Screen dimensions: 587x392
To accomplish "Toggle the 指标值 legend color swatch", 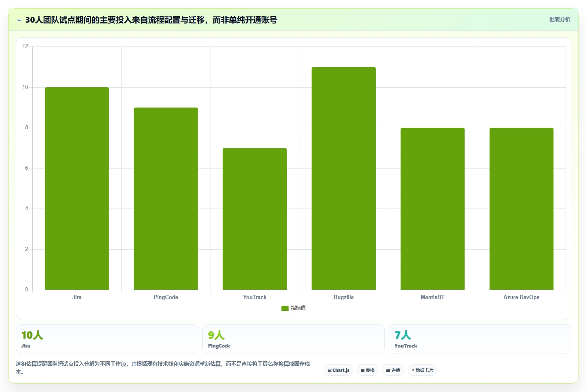I will [x=285, y=308].
